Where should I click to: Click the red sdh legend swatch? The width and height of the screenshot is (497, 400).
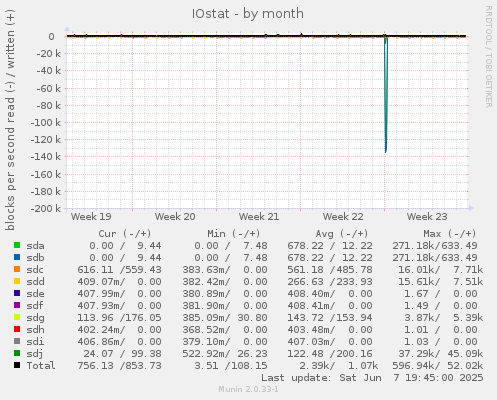click(17, 329)
